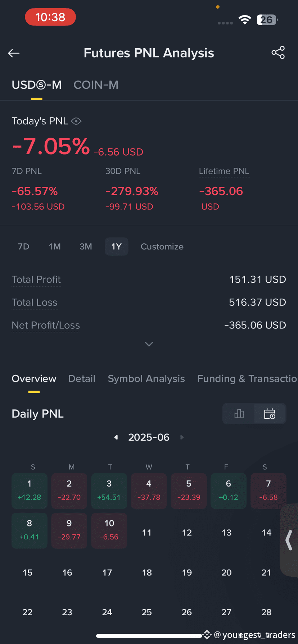Open Symbol Analysis tab
Screen dimensions: 298x644
tap(146, 378)
